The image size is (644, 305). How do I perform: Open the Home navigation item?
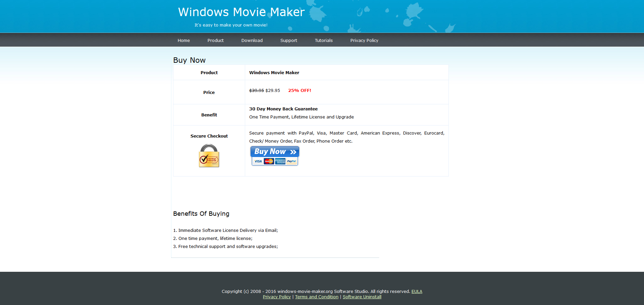[x=183, y=40]
